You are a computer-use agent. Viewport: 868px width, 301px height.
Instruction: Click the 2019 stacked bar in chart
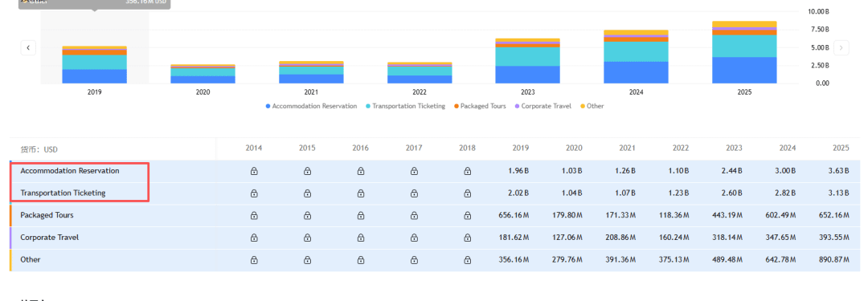[94, 65]
